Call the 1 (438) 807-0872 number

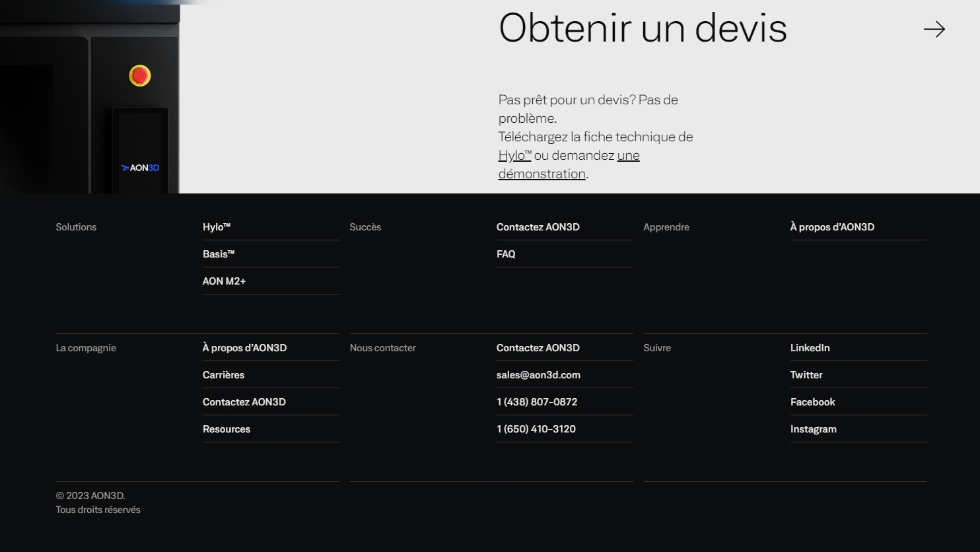tap(537, 402)
